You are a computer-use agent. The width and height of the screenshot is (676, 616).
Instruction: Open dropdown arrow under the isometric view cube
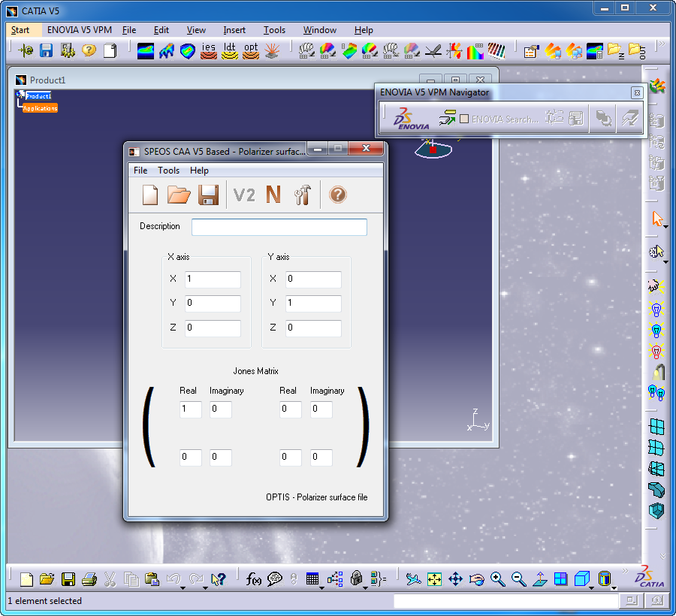coord(592,588)
